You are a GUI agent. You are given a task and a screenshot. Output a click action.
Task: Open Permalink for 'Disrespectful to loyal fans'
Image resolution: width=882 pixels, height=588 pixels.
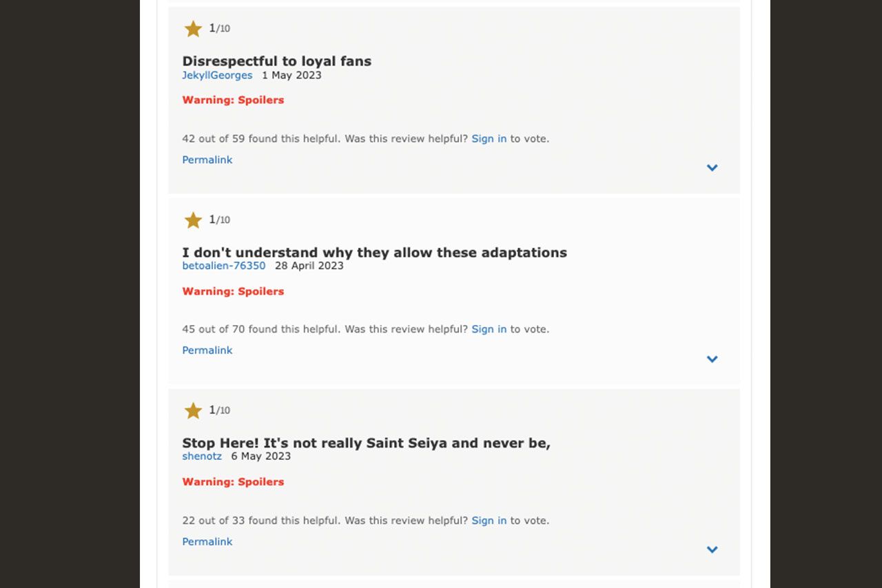tap(207, 160)
